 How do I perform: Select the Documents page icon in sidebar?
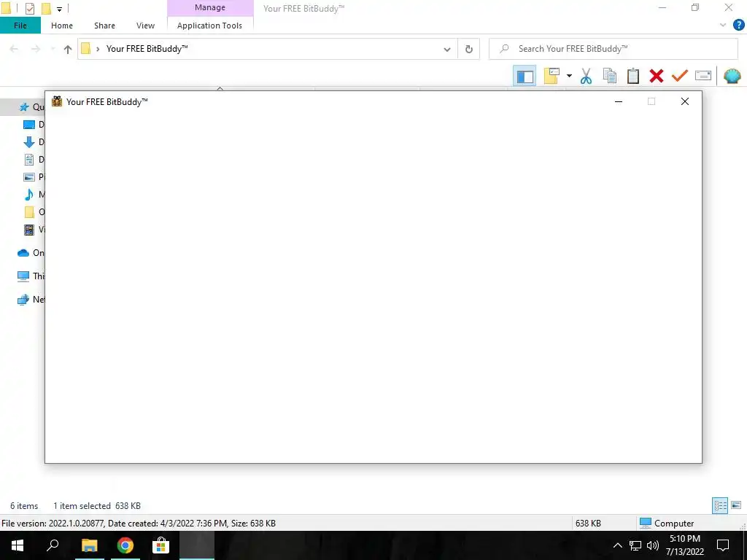pos(29,160)
